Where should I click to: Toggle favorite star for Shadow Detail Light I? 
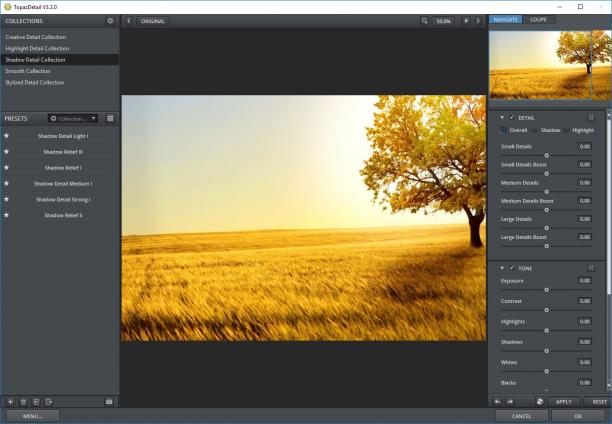[6, 135]
